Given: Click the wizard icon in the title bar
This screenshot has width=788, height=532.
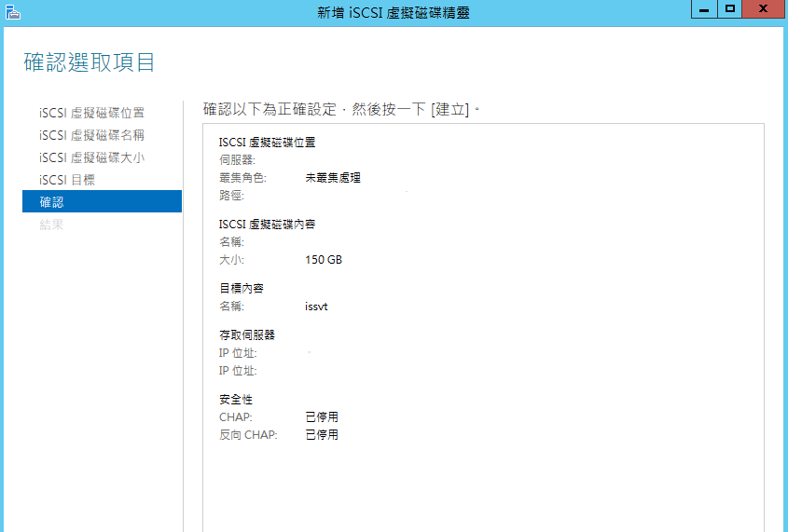Looking at the screenshot, I should tap(12, 11).
